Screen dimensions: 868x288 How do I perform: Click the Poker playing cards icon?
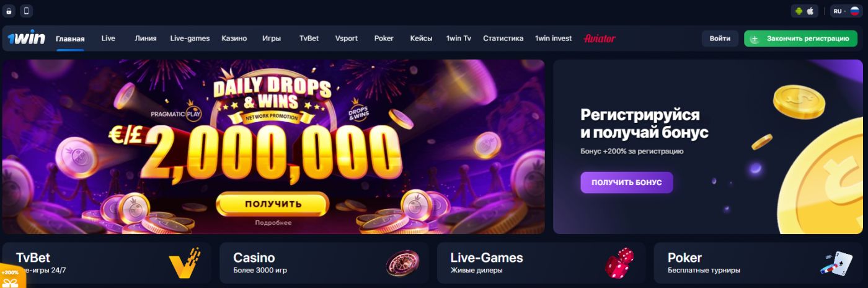(x=837, y=263)
